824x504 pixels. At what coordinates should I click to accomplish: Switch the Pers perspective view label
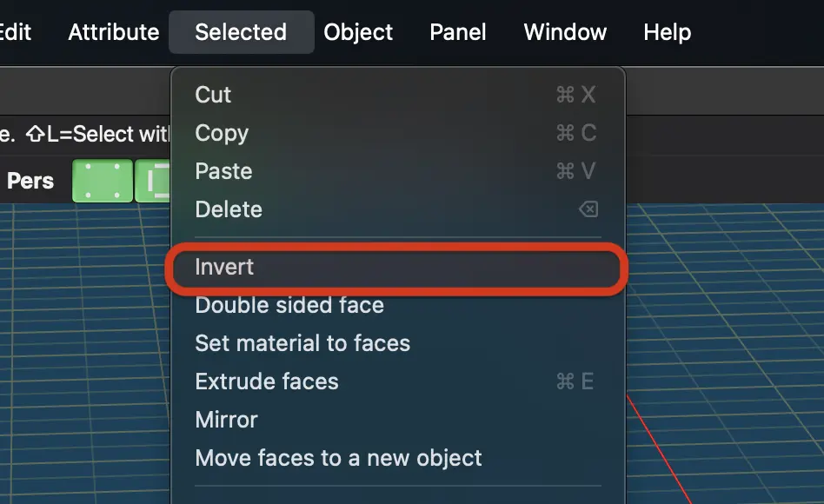point(30,181)
